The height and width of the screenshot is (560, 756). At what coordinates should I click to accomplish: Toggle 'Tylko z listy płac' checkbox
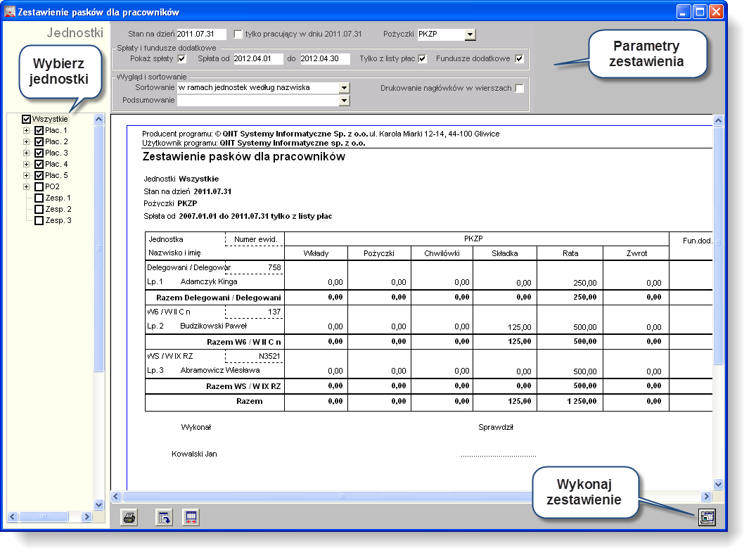coord(423,59)
